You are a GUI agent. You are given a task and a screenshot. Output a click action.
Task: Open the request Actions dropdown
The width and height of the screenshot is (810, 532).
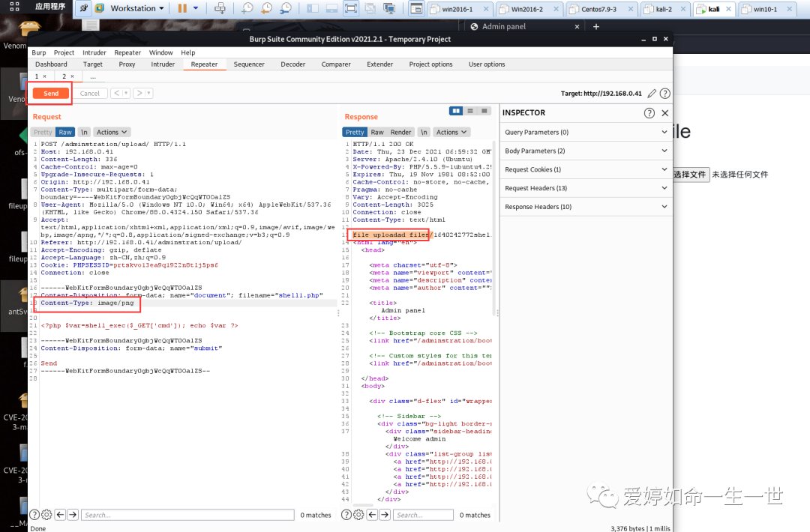click(111, 132)
